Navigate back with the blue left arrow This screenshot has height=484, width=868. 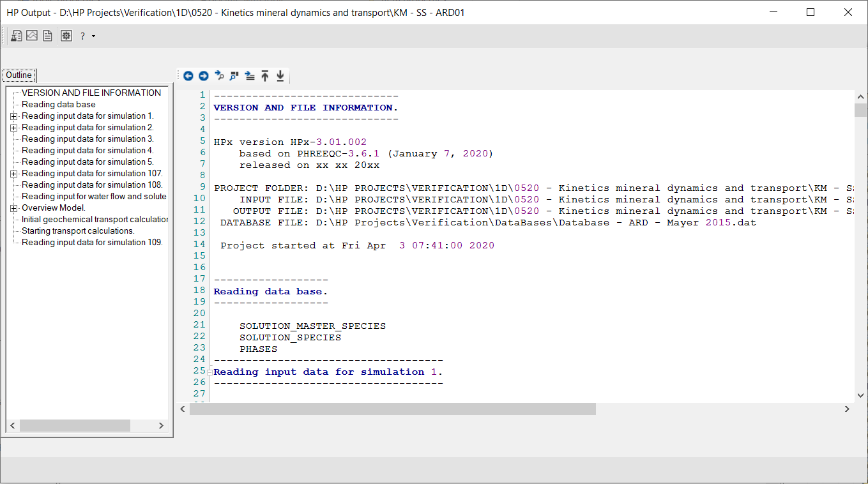tap(188, 76)
